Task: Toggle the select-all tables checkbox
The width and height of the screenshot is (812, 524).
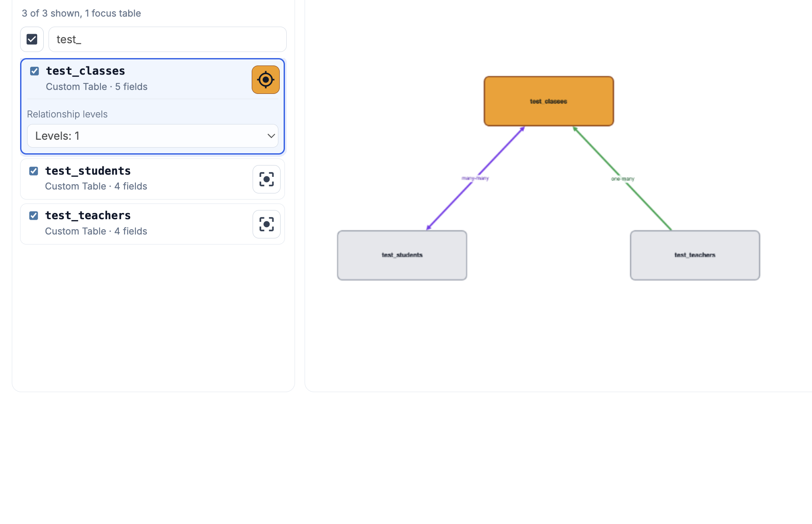Action: point(32,39)
